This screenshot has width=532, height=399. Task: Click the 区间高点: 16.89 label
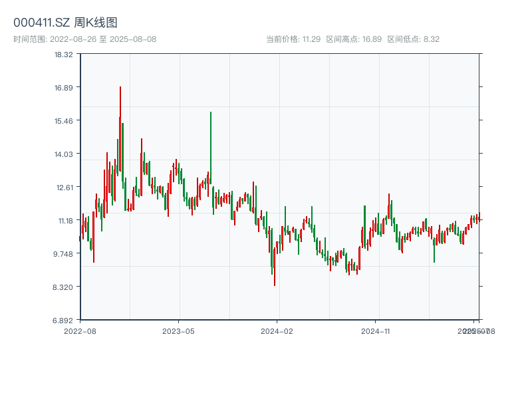point(354,39)
